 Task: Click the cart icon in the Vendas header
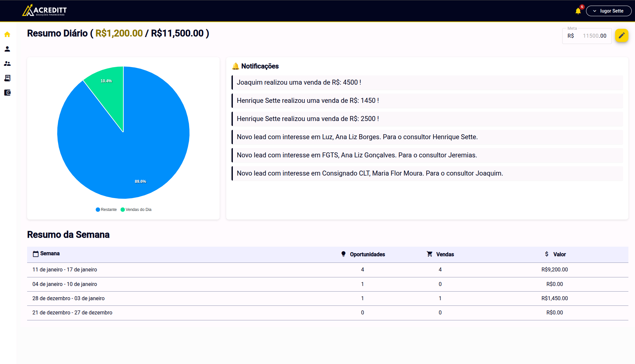point(430,254)
